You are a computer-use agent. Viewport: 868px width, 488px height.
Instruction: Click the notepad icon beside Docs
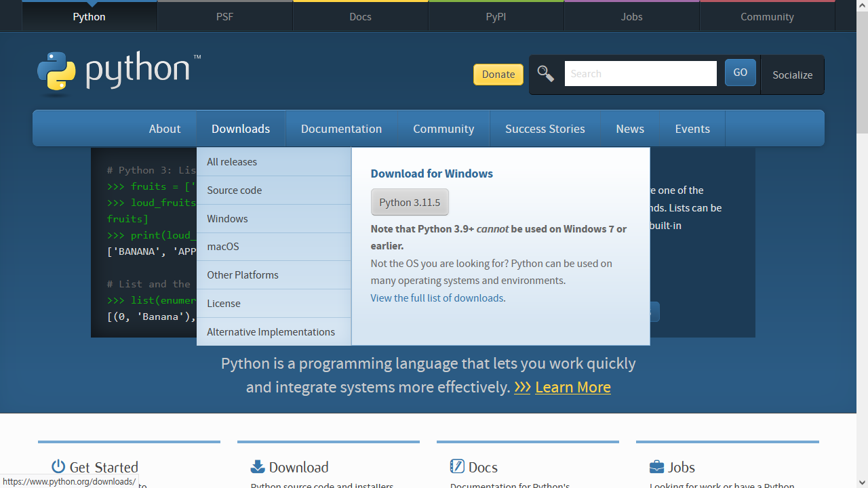coord(457,466)
